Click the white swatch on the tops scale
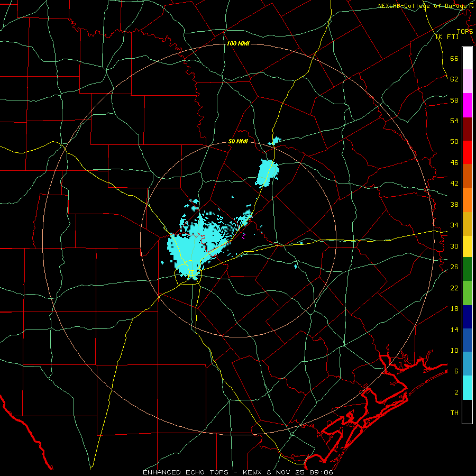This screenshot has height=476, width=476. click(467, 58)
